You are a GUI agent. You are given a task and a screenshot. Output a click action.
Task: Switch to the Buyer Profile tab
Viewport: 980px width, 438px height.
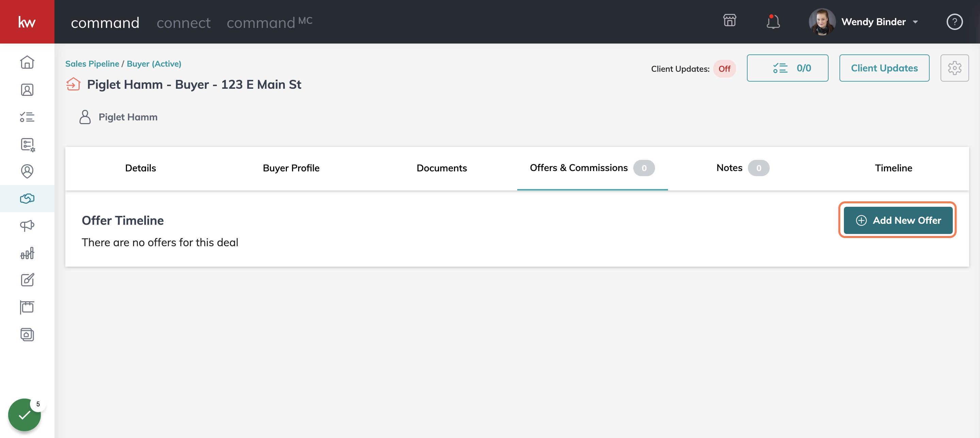(x=291, y=168)
